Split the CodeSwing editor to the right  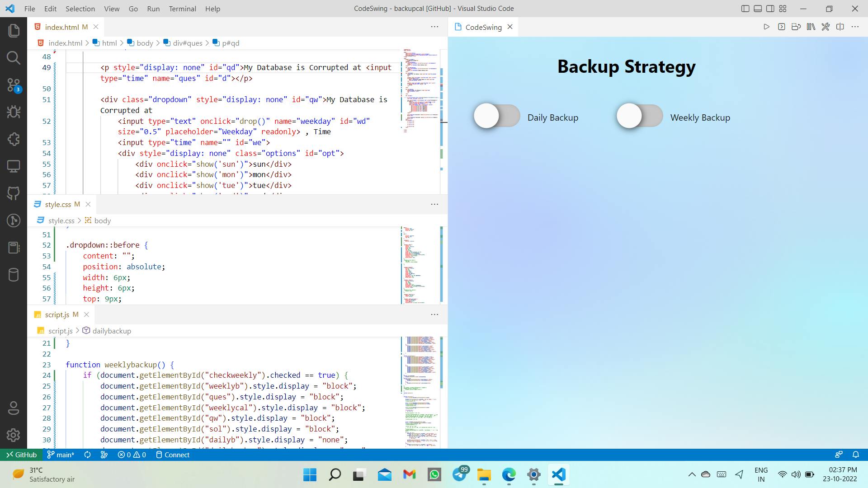point(840,27)
